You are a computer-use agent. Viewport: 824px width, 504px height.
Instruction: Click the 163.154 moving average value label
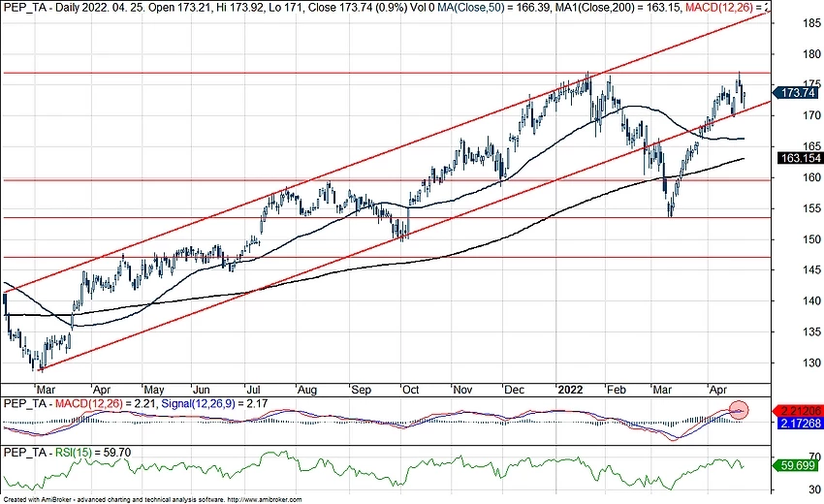pos(801,158)
